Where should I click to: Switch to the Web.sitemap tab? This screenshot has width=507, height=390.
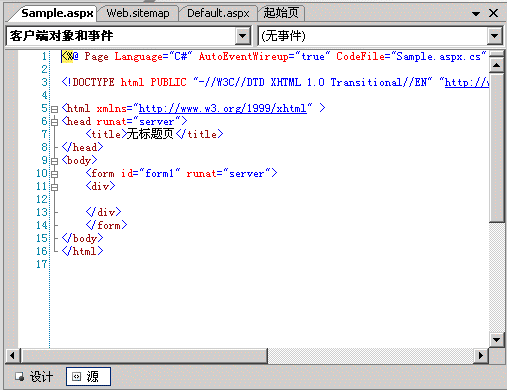pos(138,13)
